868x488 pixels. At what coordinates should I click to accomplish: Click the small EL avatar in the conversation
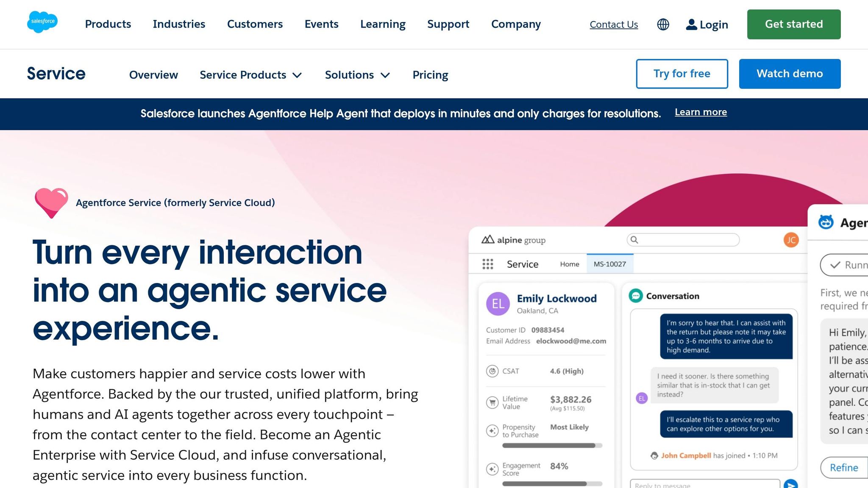(x=642, y=398)
